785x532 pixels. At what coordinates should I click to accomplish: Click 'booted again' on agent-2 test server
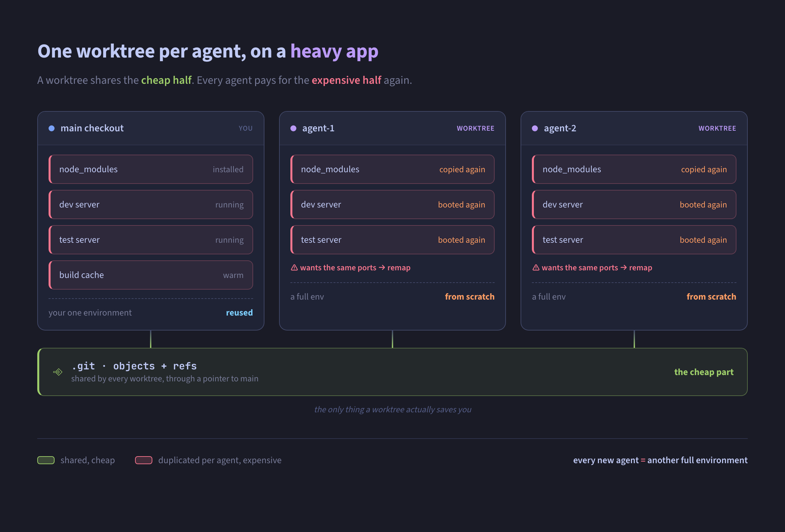click(703, 240)
